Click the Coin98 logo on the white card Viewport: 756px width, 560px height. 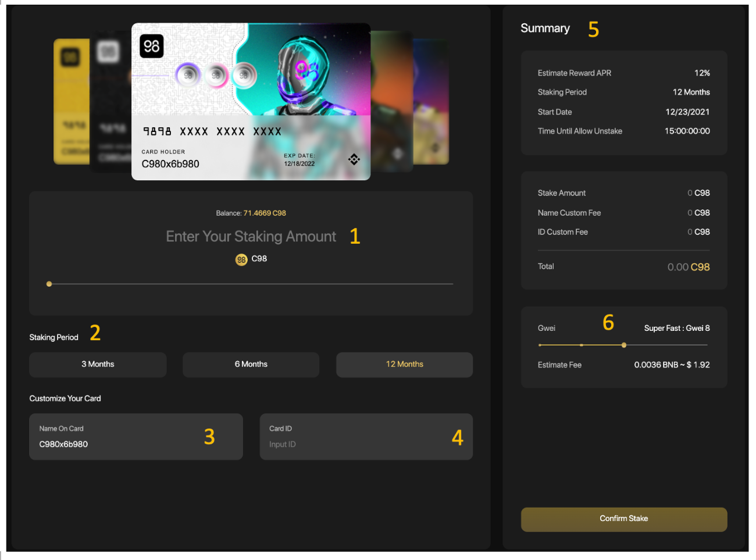tap(151, 47)
